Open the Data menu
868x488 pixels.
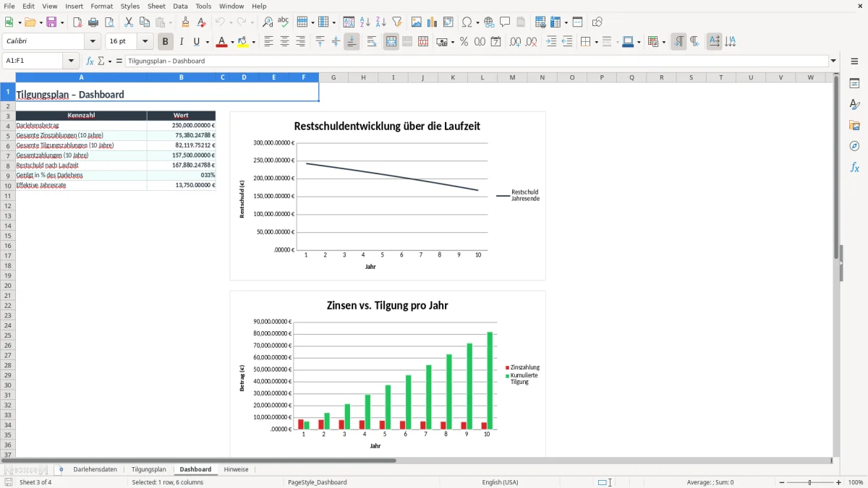point(180,7)
